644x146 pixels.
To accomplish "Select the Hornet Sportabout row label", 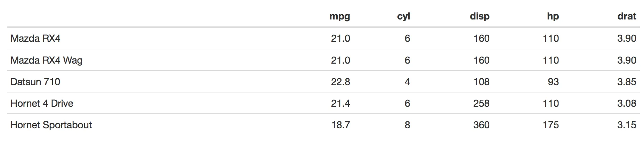I will (51, 125).
